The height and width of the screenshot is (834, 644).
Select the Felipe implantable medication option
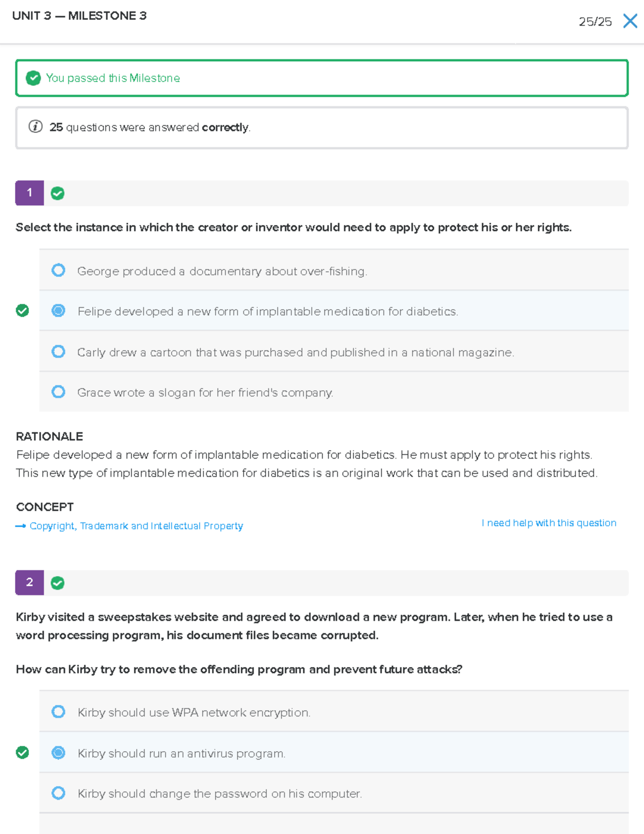coord(58,310)
